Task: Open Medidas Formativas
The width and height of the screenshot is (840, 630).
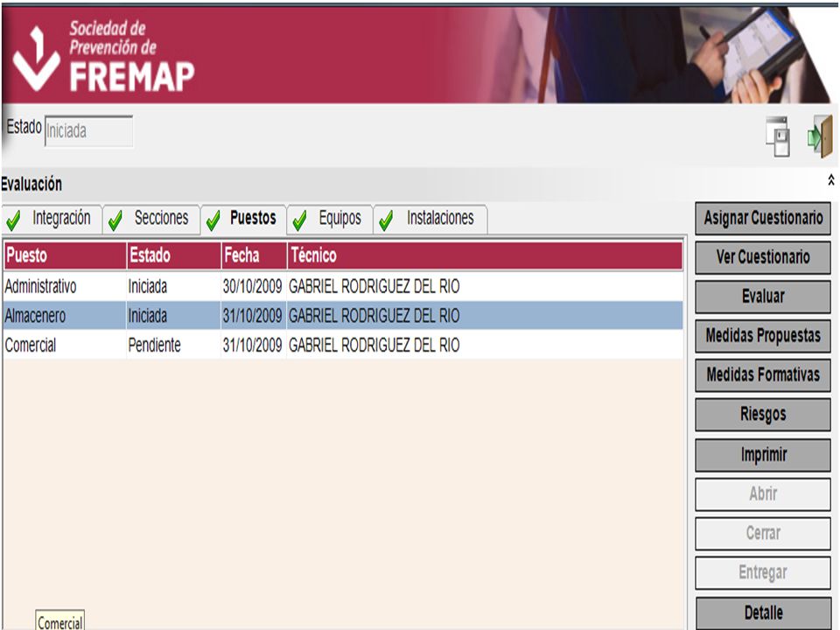Action: point(763,375)
